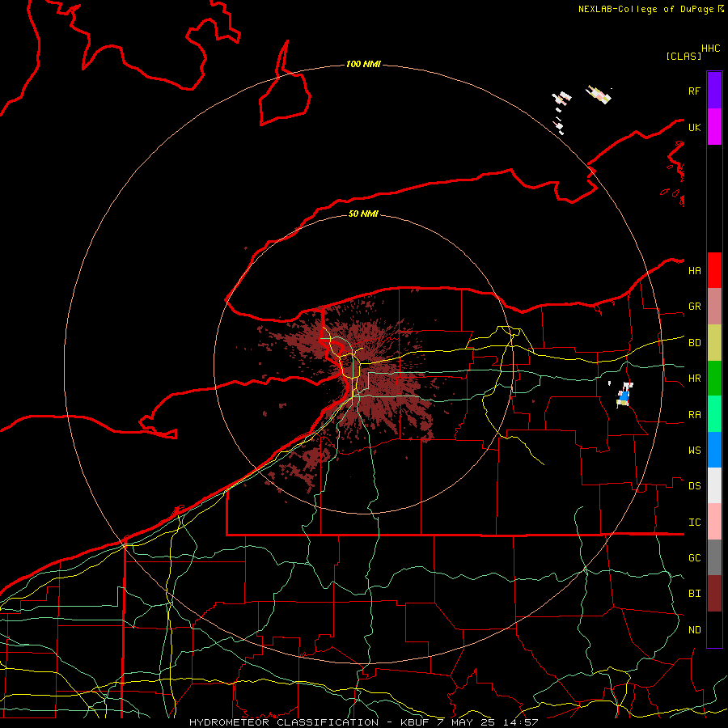Click the HHC product label
Viewport: 728px width, 728px height.
[710, 49]
